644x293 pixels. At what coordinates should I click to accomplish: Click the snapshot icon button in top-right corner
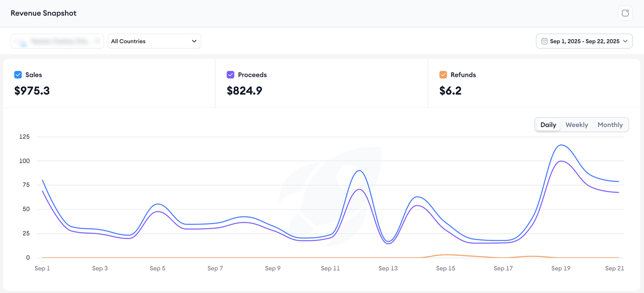(625, 13)
